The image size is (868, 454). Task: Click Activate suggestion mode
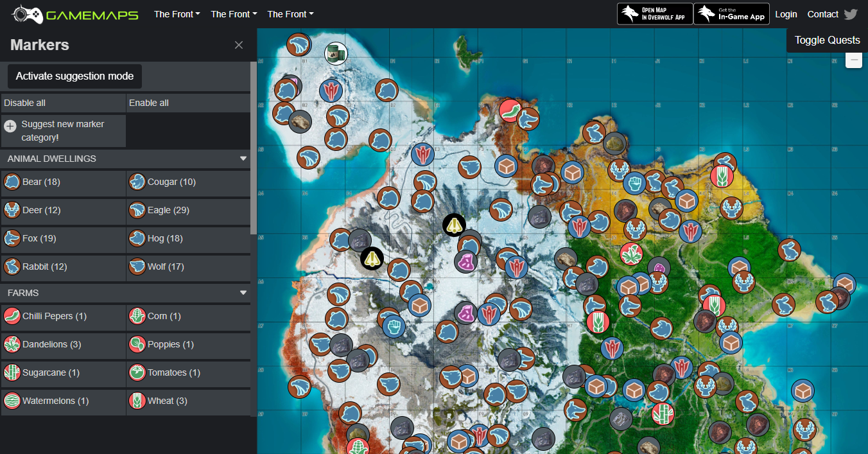coord(74,76)
